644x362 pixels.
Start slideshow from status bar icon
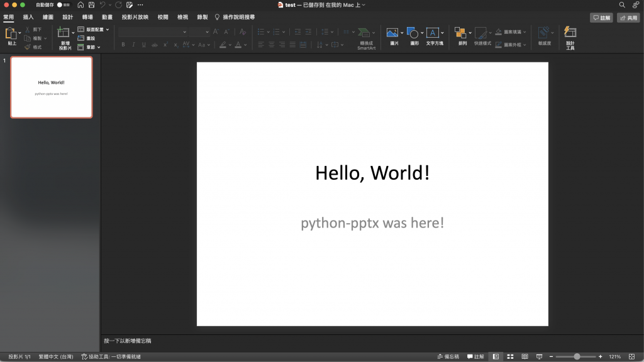tap(539, 356)
